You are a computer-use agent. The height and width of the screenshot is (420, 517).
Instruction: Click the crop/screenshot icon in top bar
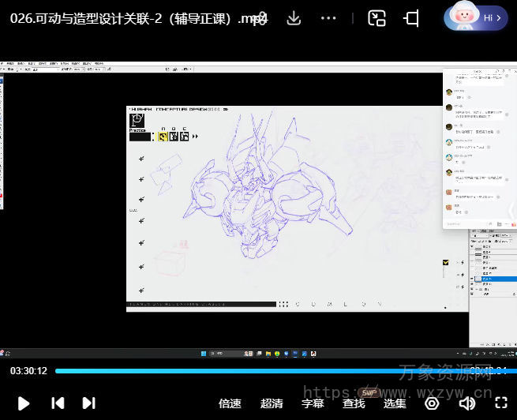412,18
